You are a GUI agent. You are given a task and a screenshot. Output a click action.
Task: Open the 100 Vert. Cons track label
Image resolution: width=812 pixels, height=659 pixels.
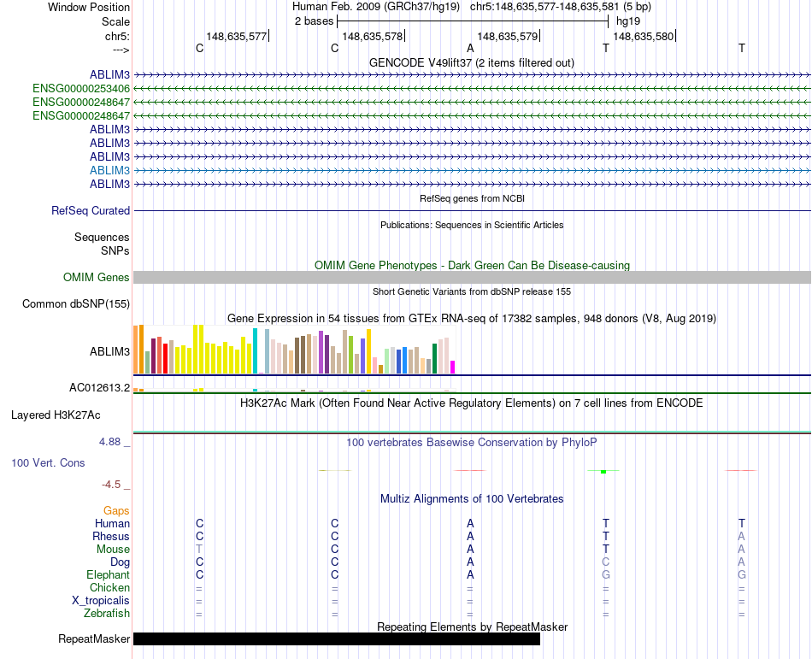(48, 462)
